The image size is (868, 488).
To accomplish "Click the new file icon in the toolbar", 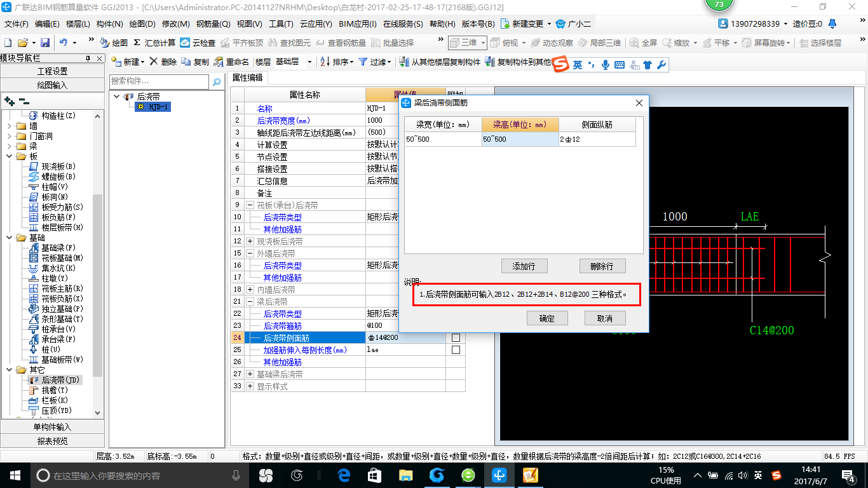I will pyautogui.click(x=8, y=43).
